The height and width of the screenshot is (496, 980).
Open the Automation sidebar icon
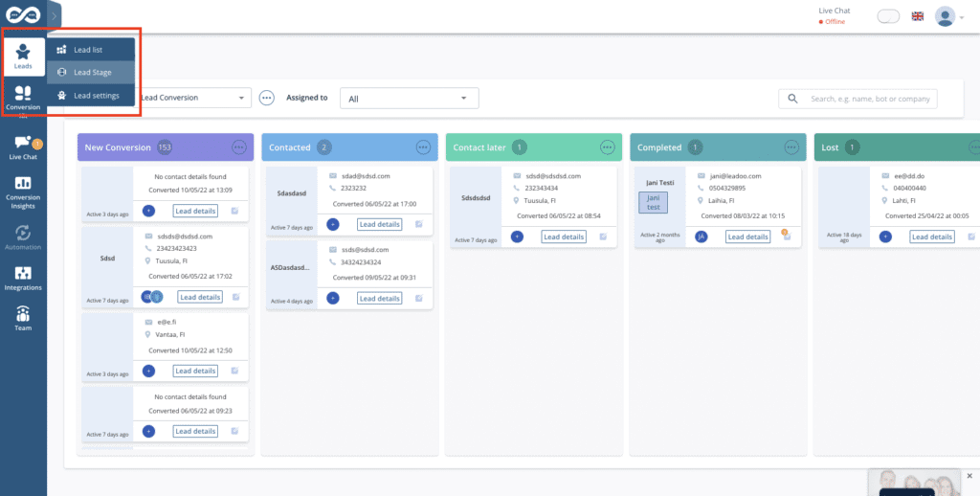pos(23,236)
